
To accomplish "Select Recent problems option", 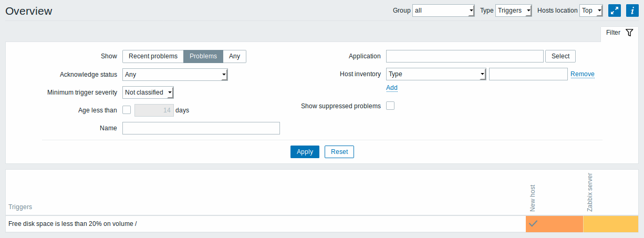I will 153,56.
